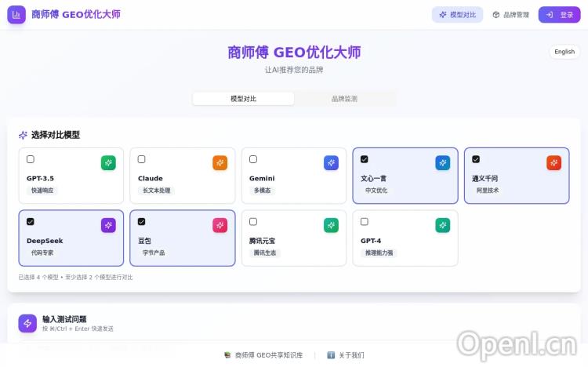Click the purple sparkle icon on DeepSeek card
The width and height of the screenshot is (588, 367).
pyautogui.click(x=108, y=225)
